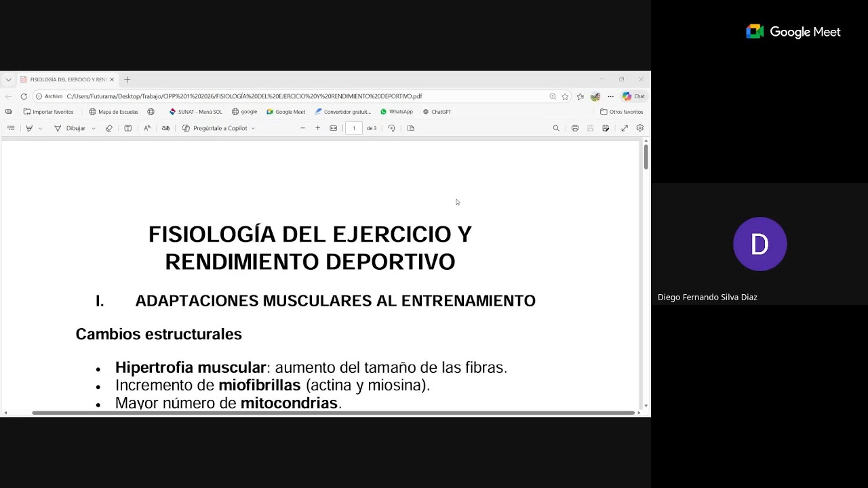Image resolution: width=868 pixels, height=488 pixels.
Task: Zoom in on the PDF with plus
Action: coord(317,128)
